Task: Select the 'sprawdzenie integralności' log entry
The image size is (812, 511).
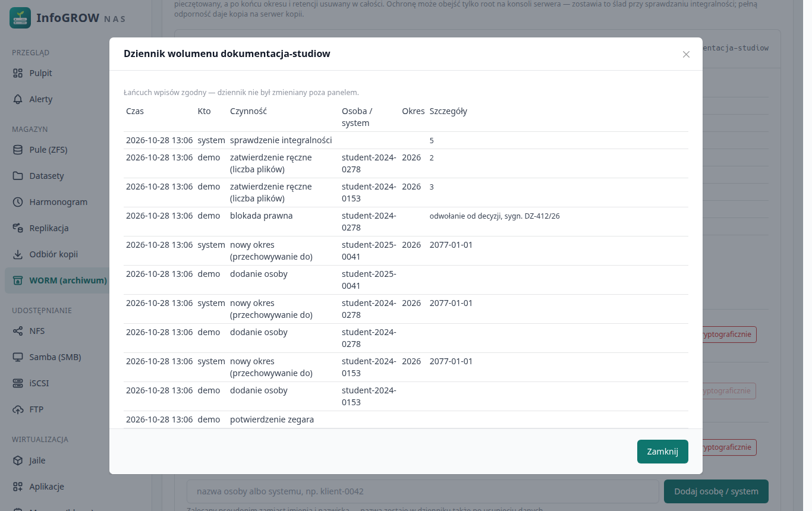Action: pos(406,140)
